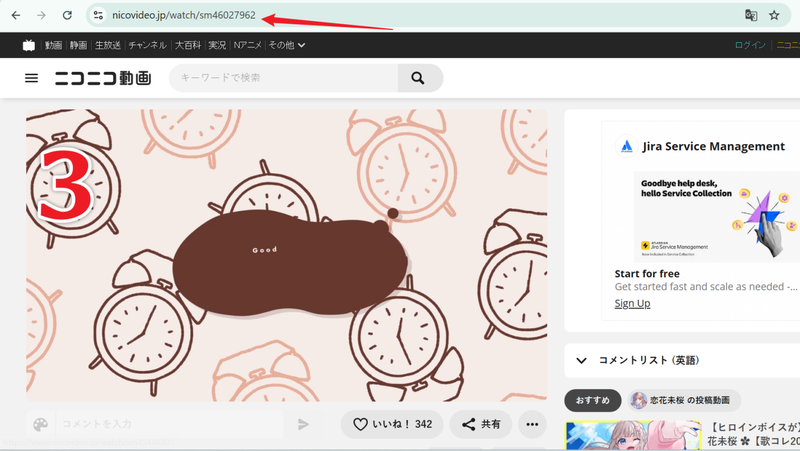Screen dimensions: 800x451
Task: Open the Jira Service Management ad title
Action: tap(713, 147)
